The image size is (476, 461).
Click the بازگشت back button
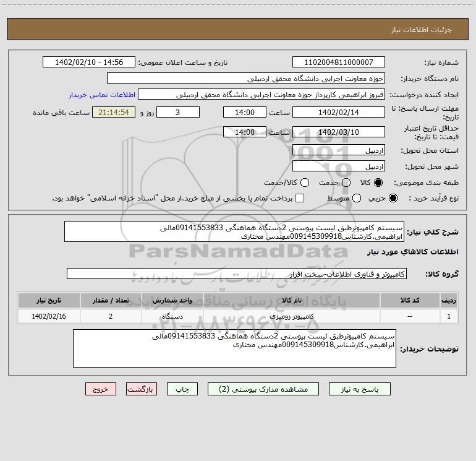click(x=142, y=389)
